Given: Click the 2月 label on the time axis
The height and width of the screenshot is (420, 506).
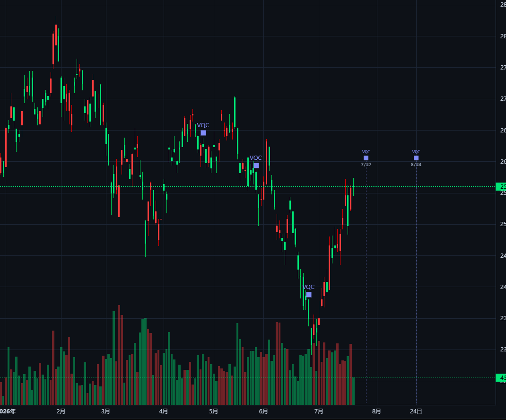Looking at the screenshot, I should pos(61,411).
